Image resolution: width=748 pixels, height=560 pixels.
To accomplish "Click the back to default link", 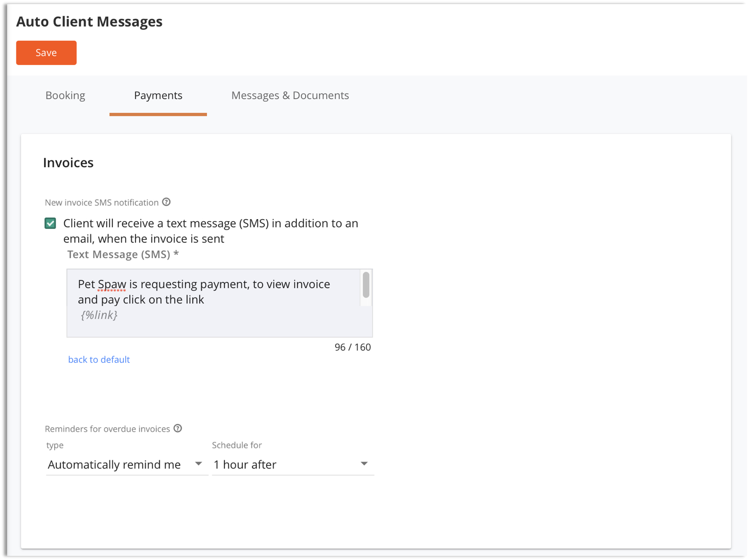I will click(x=99, y=360).
